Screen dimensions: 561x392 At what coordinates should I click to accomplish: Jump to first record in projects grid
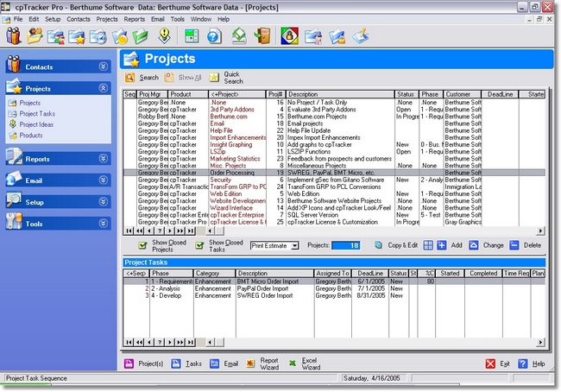(x=129, y=231)
